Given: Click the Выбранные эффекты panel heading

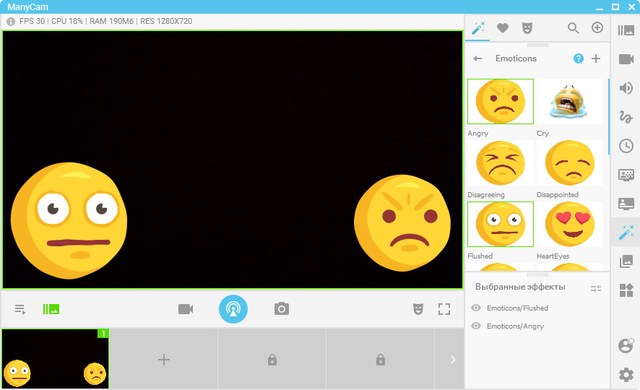Looking at the screenshot, I should click(x=520, y=287).
